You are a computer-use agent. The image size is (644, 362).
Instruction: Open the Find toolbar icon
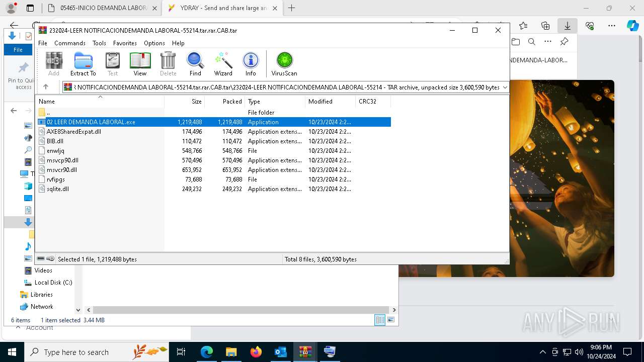(195, 64)
